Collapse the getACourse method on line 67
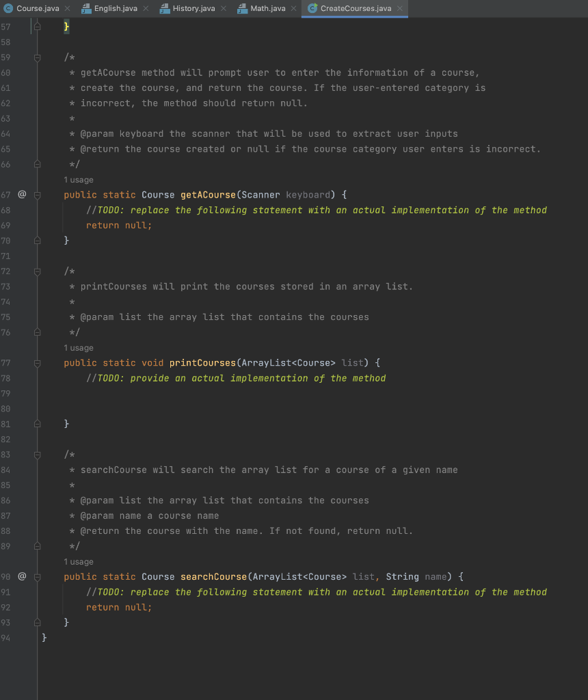Image resolution: width=588 pixels, height=700 pixels. point(38,195)
